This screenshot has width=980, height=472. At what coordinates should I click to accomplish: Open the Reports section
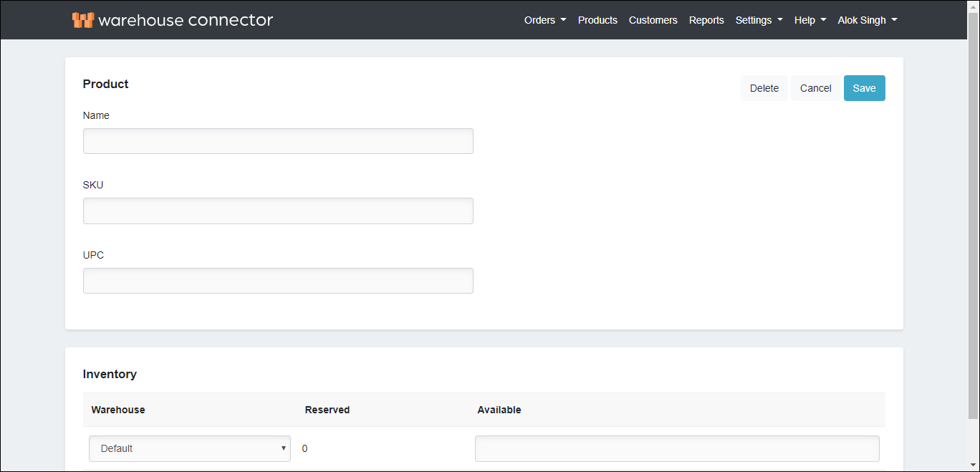point(706,20)
